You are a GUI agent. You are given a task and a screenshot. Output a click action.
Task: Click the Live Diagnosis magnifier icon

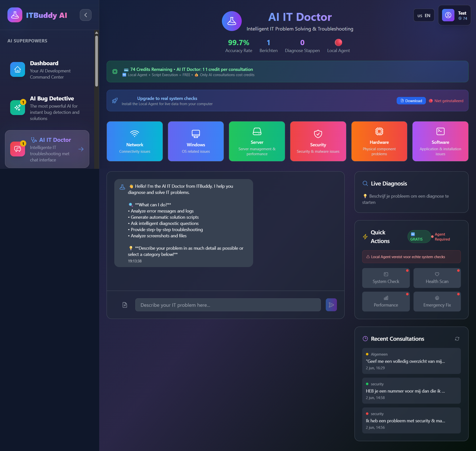tap(365, 183)
